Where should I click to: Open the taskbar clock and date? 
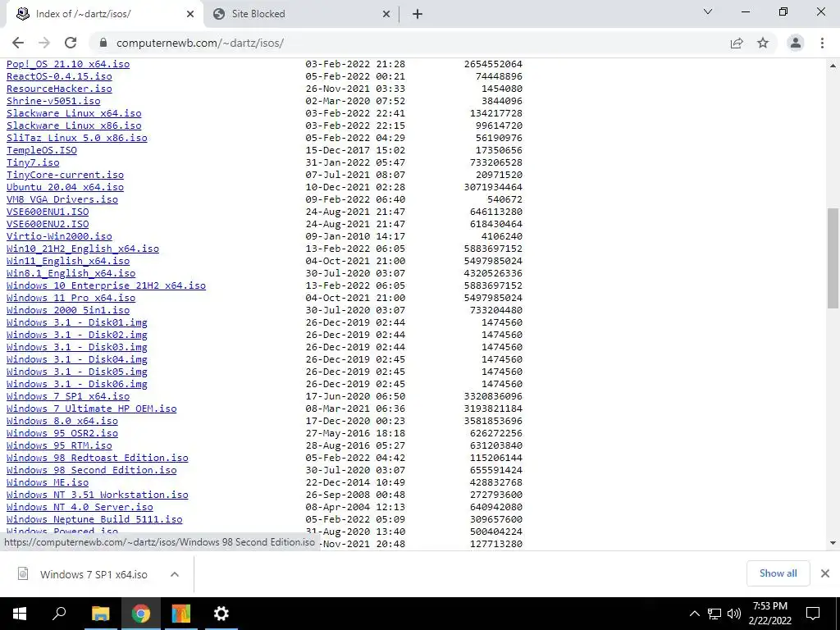click(x=769, y=614)
